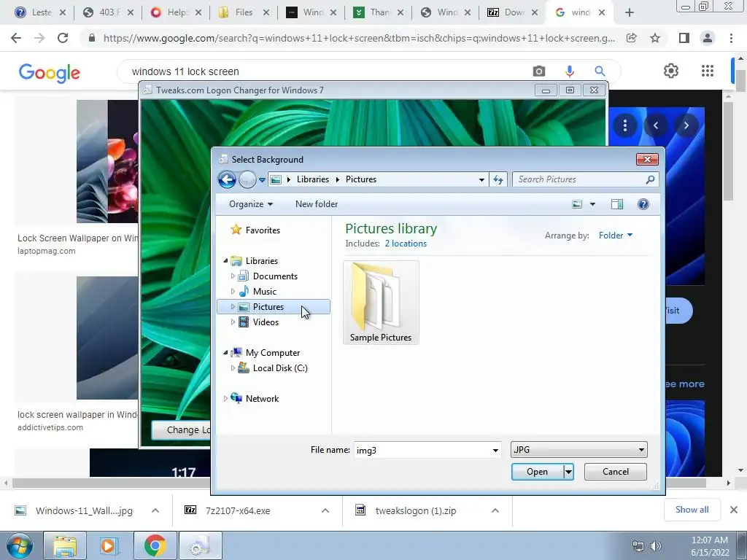
Task: Share this page from the address bar
Action: tap(632, 38)
